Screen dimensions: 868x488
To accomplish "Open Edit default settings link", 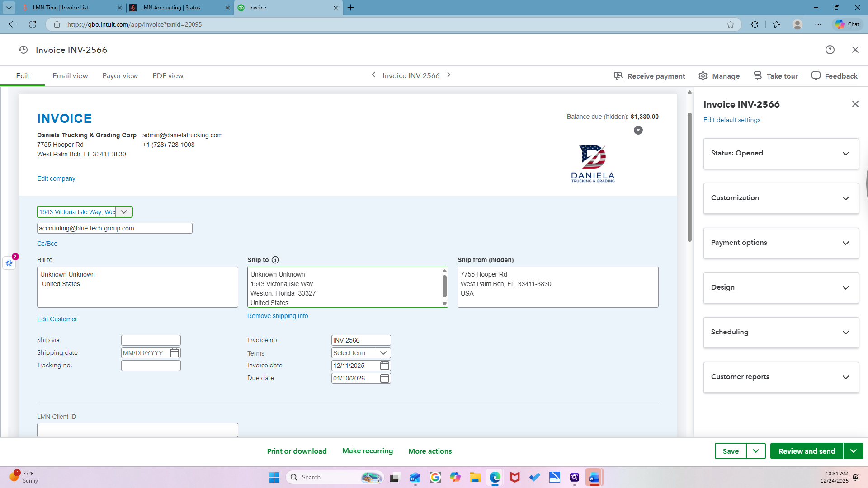I will pyautogui.click(x=732, y=120).
